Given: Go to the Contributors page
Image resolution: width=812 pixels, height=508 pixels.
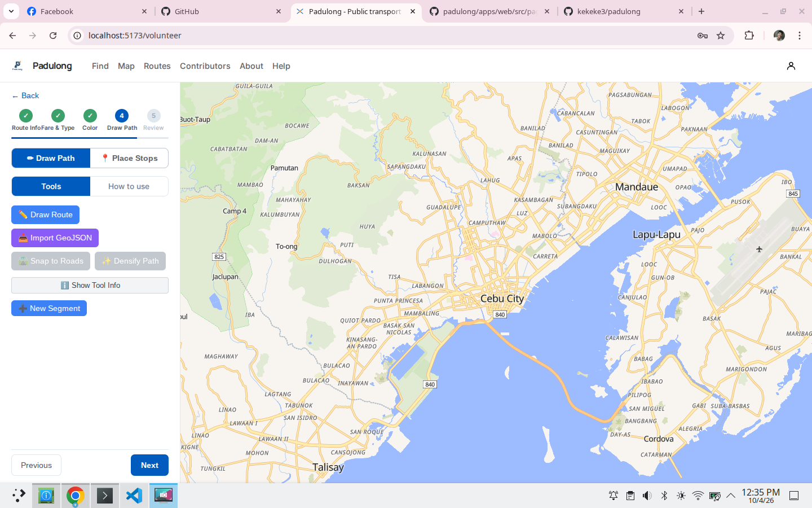Looking at the screenshot, I should click(x=205, y=66).
